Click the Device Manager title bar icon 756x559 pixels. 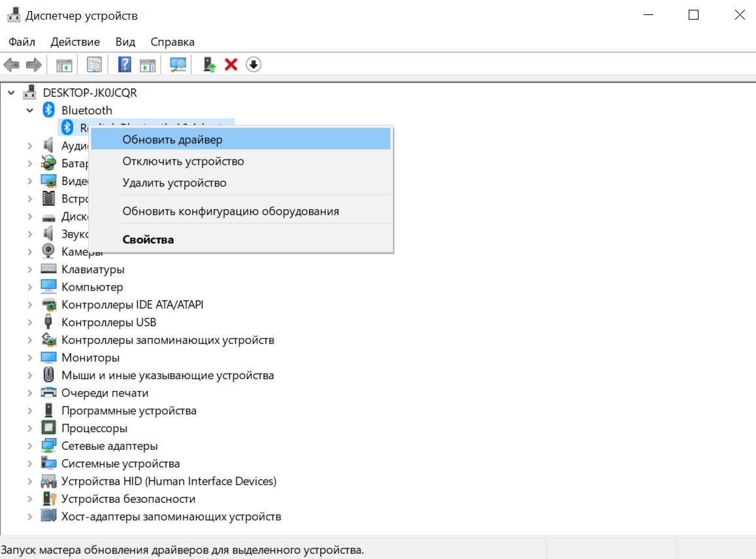14,15
